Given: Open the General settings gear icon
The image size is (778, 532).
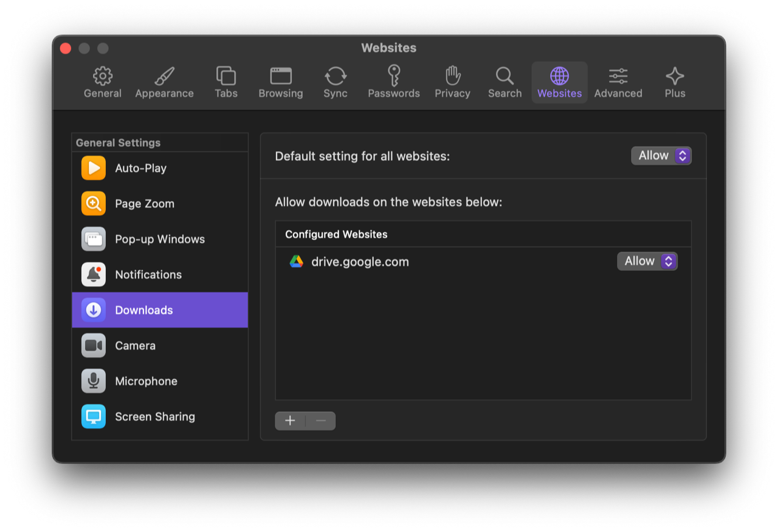Looking at the screenshot, I should coord(103,77).
